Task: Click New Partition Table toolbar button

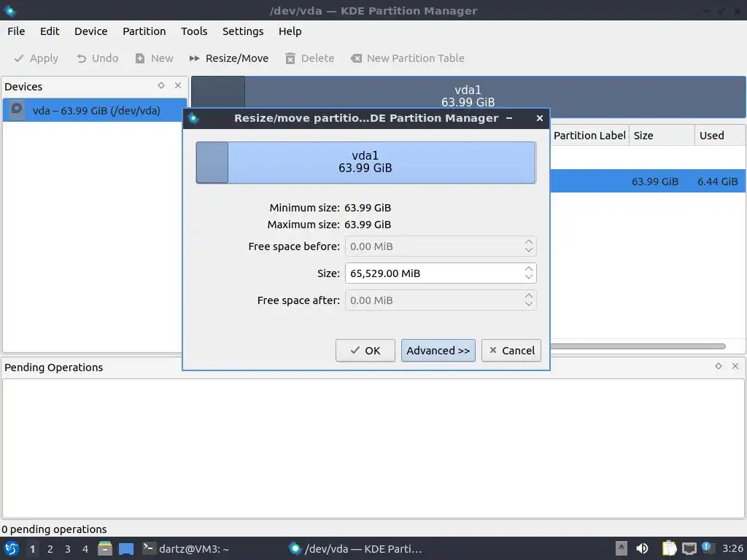Action: [x=407, y=58]
